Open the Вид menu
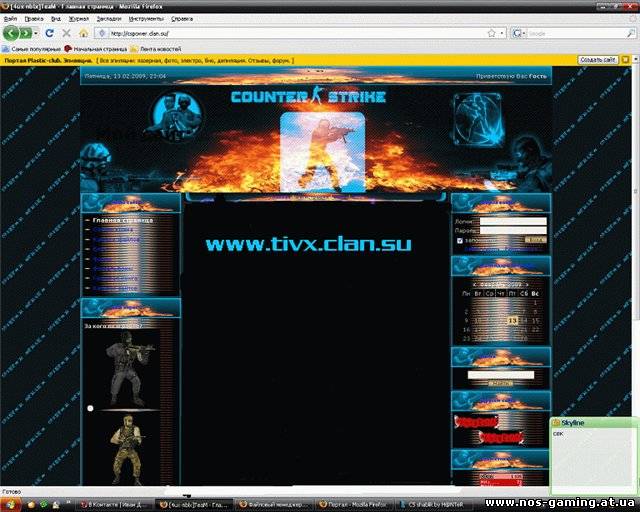Screen dimensions: 640x512 coord(56,19)
